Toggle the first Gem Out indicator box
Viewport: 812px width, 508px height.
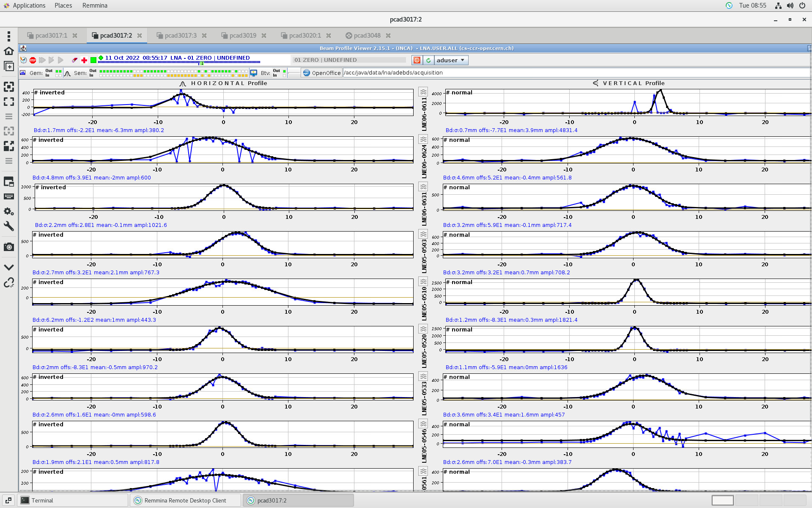pyautogui.click(x=57, y=71)
